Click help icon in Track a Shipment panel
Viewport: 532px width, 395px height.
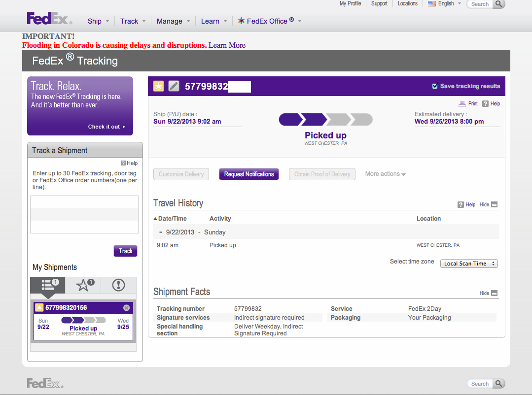tap(123, 163)
